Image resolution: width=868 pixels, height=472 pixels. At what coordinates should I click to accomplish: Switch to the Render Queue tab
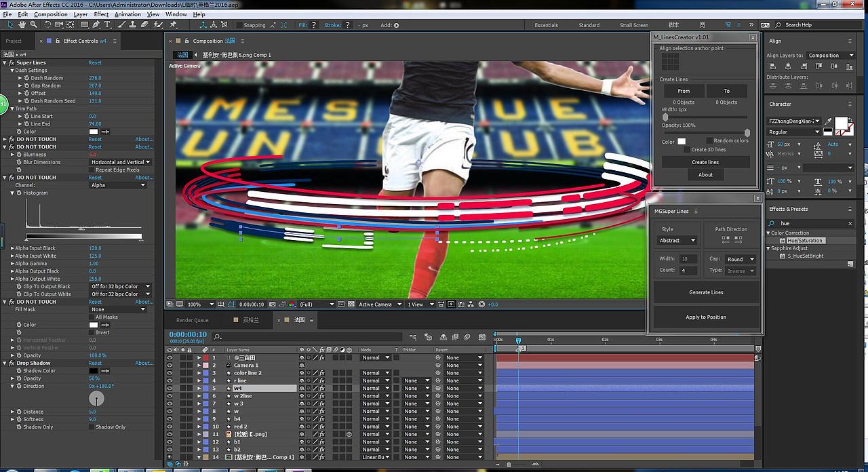[193, 320]
